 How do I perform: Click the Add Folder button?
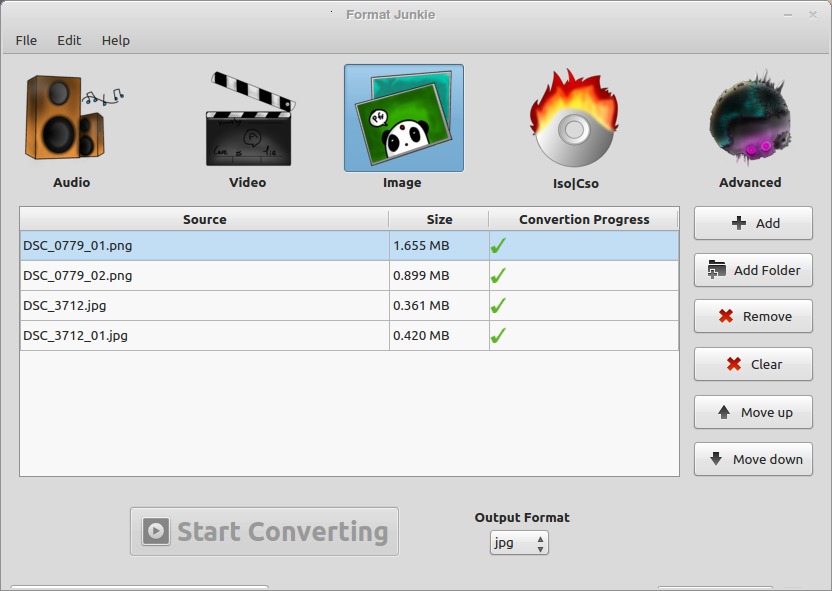753,270
